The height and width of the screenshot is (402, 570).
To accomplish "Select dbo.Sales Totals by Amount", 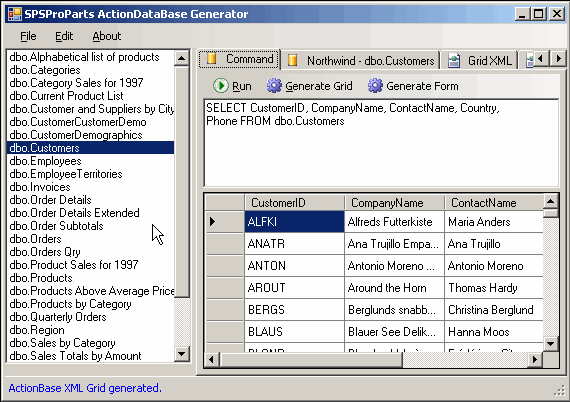I will [x=90, y=356].
